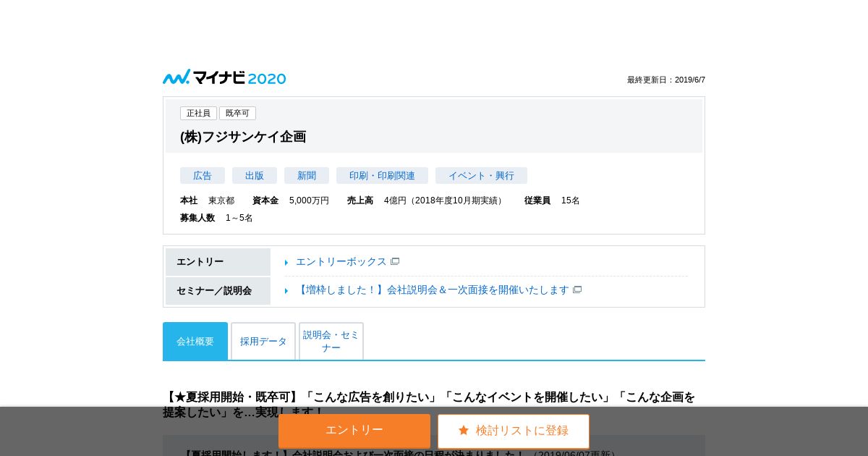This screenshot has width=868, height=456.
Task: Switch to the 採用データ tab
Action: pos(263,341)
